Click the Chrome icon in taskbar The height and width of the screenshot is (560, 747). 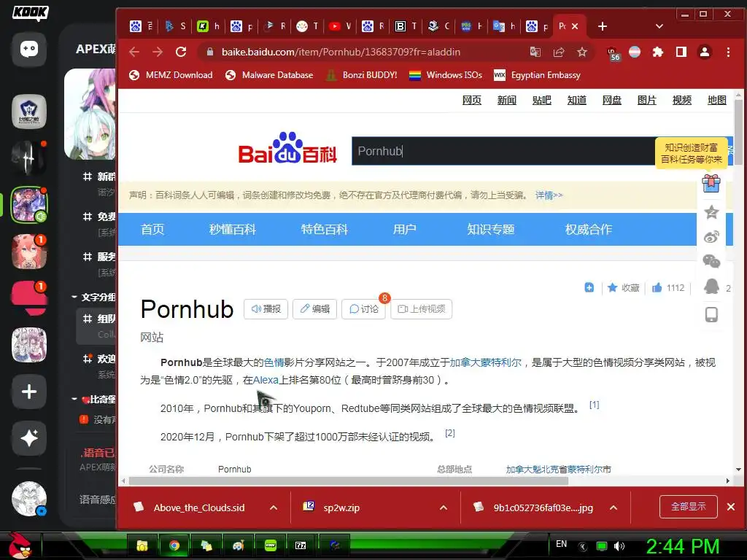[x=174, y=545]
